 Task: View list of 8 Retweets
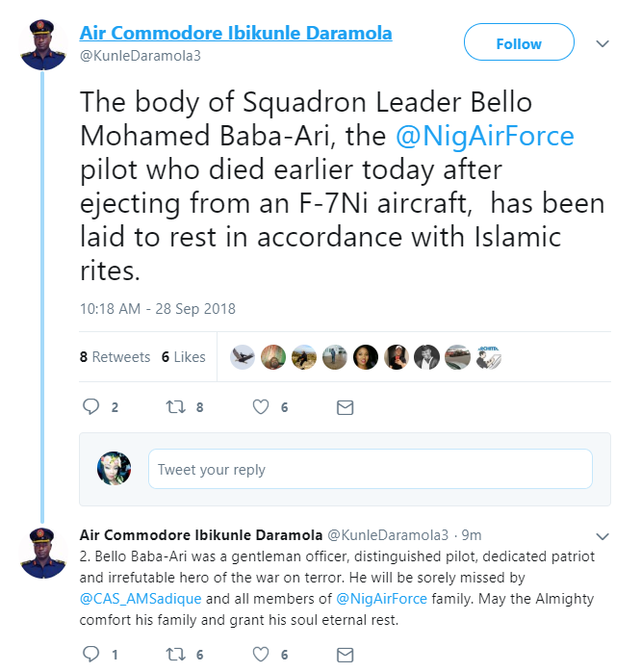pos(115,357)
